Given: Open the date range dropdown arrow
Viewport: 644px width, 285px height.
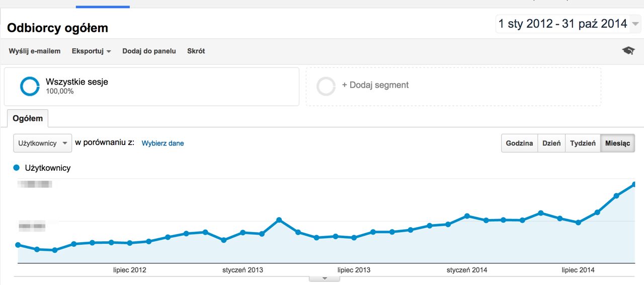Looking at the screenshot, I should point(636,24).
